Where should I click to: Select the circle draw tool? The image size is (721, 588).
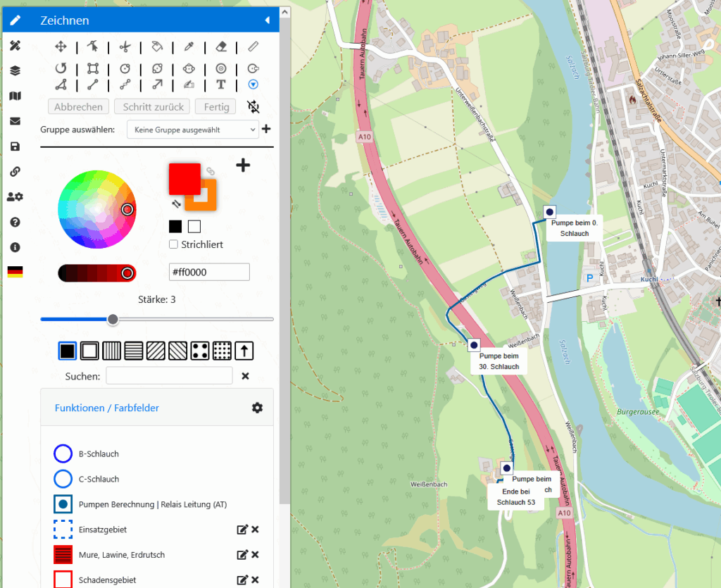click(x=125, y=68)
